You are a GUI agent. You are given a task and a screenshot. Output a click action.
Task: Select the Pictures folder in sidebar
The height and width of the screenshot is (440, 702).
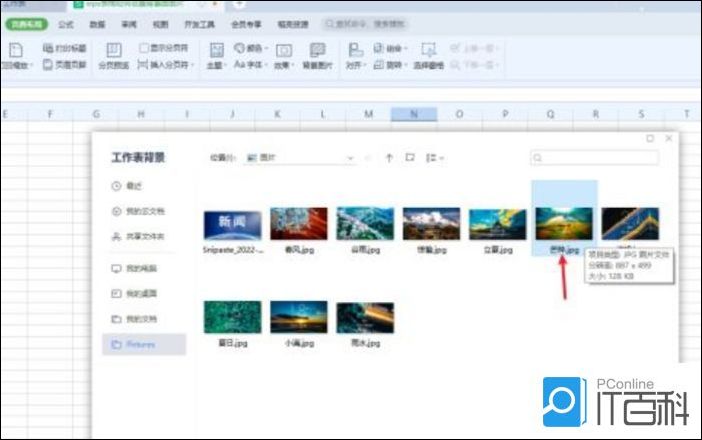pyautogui.click(x=144, y=344)
